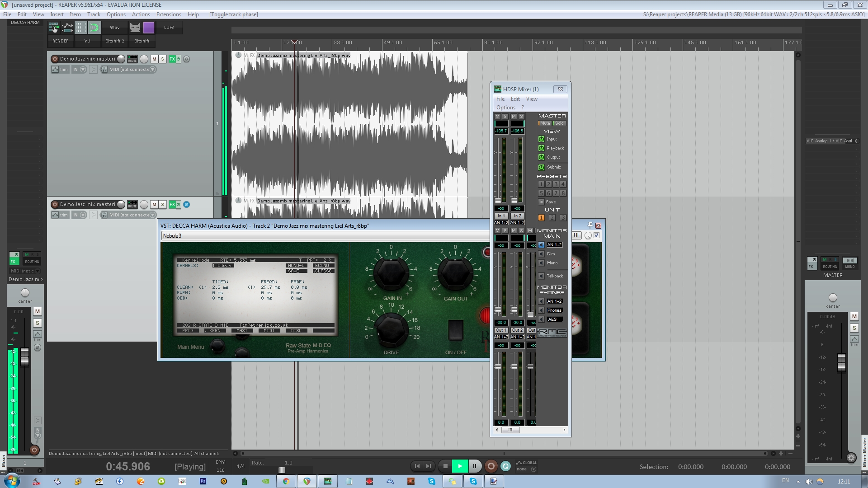Open MIDI input dropdown on first track
The image size is (868, 488).
[x=152, y=70]
